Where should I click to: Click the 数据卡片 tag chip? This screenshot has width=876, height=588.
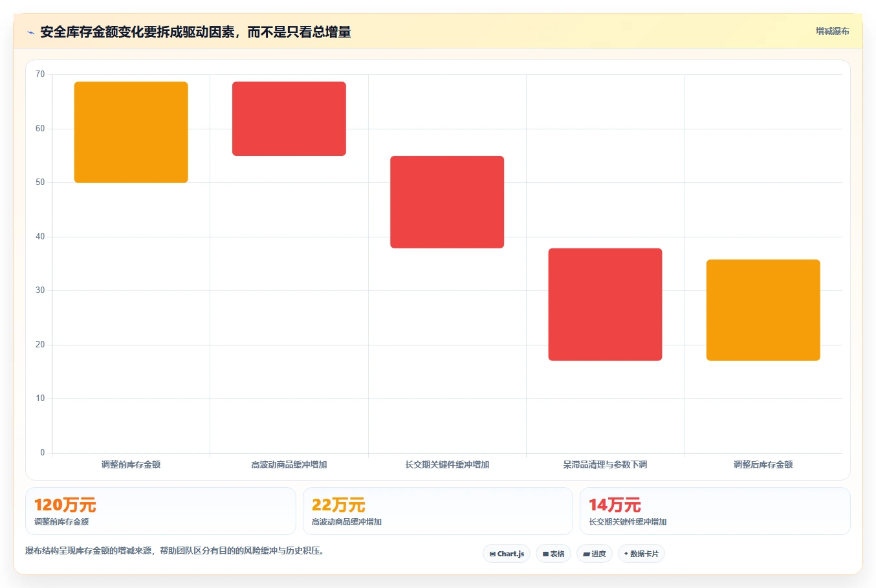coord(641,554)
